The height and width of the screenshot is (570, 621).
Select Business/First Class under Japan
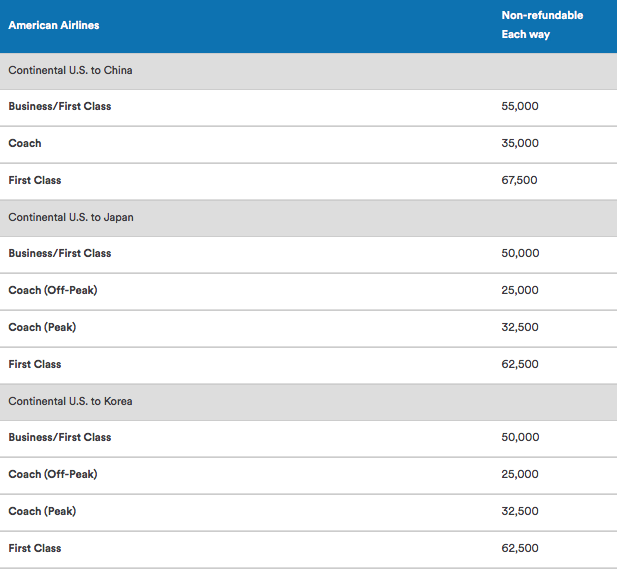60,254
